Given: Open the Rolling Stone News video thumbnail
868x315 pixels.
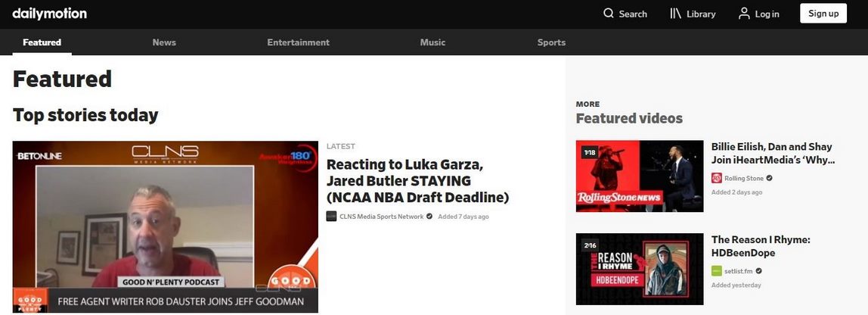Looking at the screenshot, I should point(640,176).
